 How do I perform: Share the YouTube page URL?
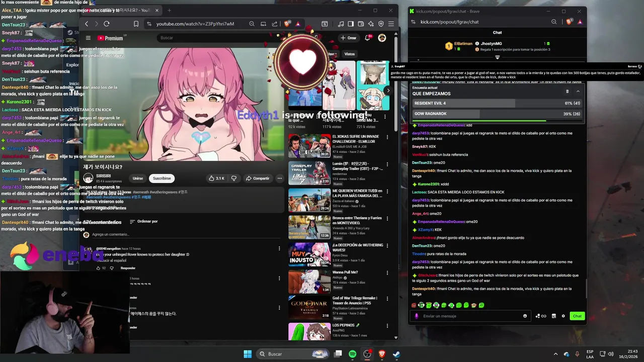(x=275, y=24)
